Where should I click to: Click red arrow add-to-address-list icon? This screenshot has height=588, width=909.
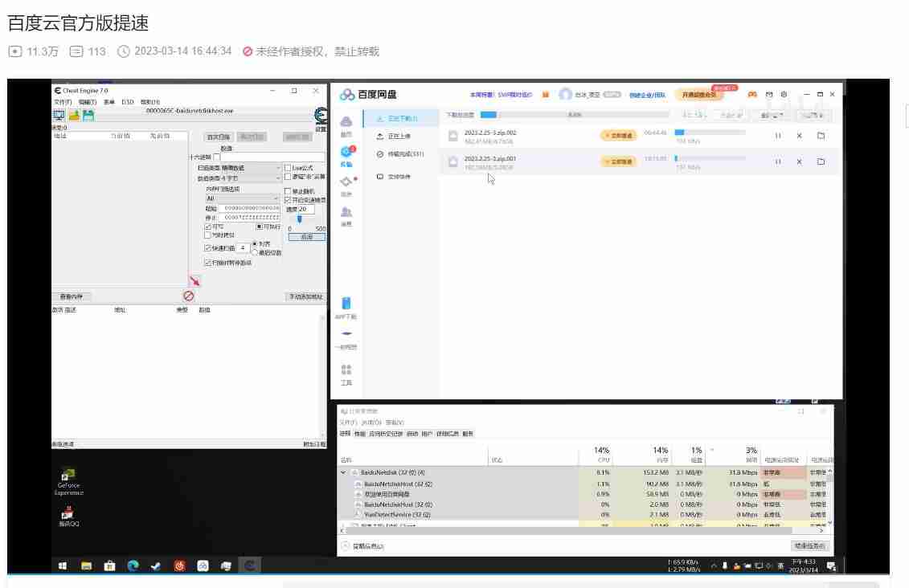(194, 281)
